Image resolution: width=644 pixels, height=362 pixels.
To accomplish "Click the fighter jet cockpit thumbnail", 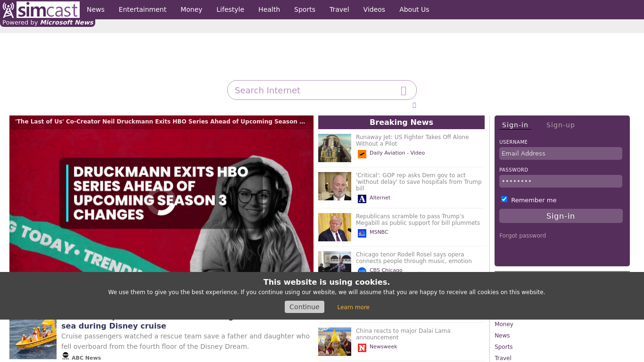I will pos(335,148).
